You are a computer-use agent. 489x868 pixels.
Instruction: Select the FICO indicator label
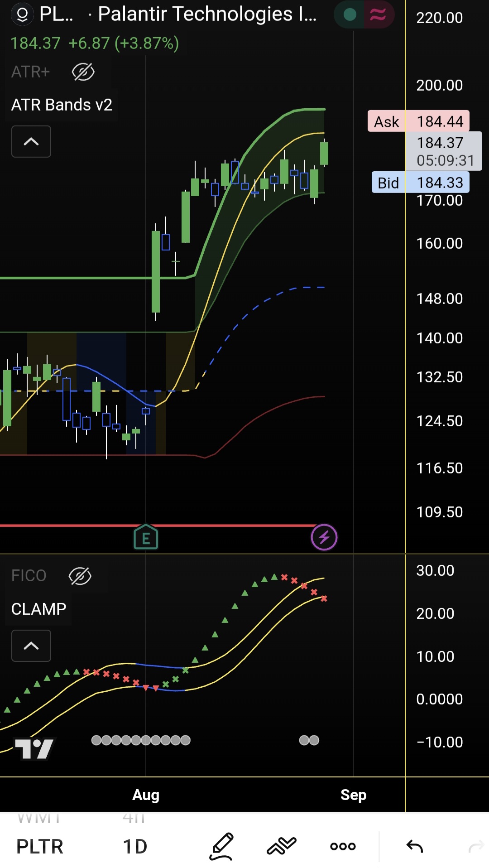(29, 576)
